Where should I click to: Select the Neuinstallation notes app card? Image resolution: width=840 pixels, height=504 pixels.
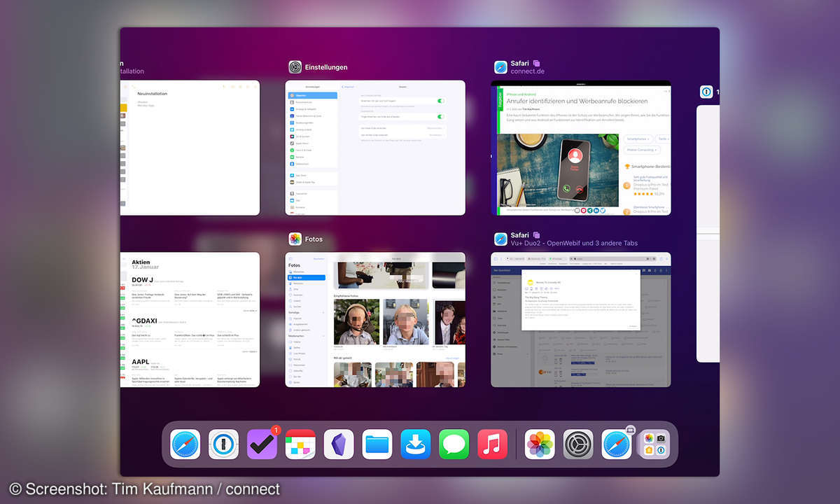pyautogui.click(x=190, y=148)
